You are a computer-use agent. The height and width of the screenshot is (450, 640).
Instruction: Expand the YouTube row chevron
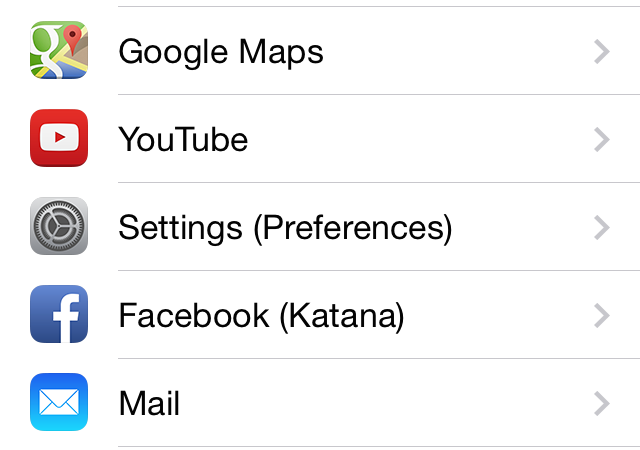point(602,140)
